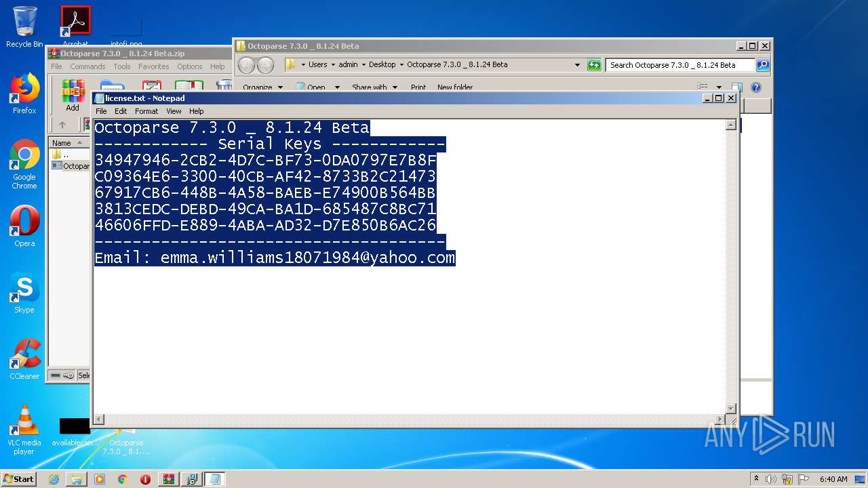Viewport: 868px width, 488px height.
Task: Click the WinRAR View book icon
Action: coord(189,85)
